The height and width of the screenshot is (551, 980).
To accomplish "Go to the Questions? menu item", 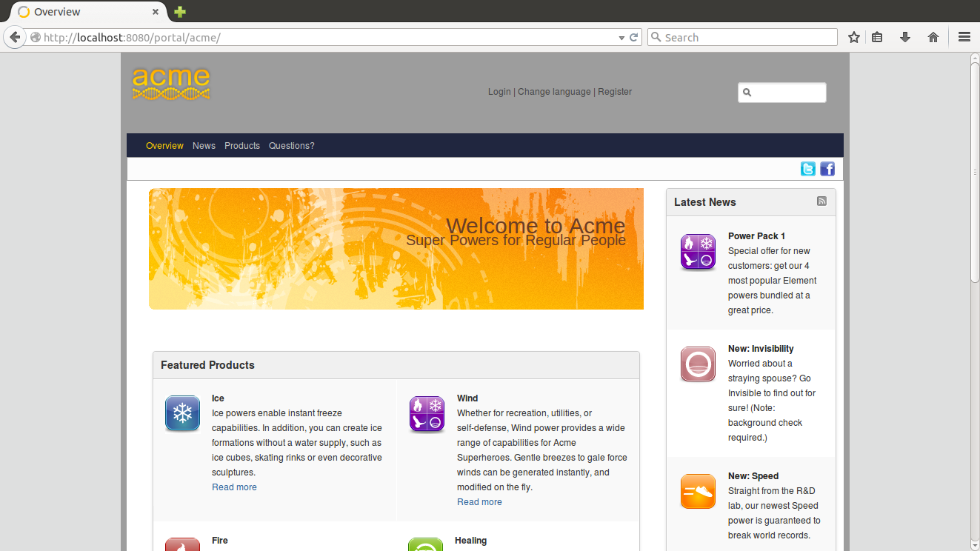I will click(x=292, y=146).
